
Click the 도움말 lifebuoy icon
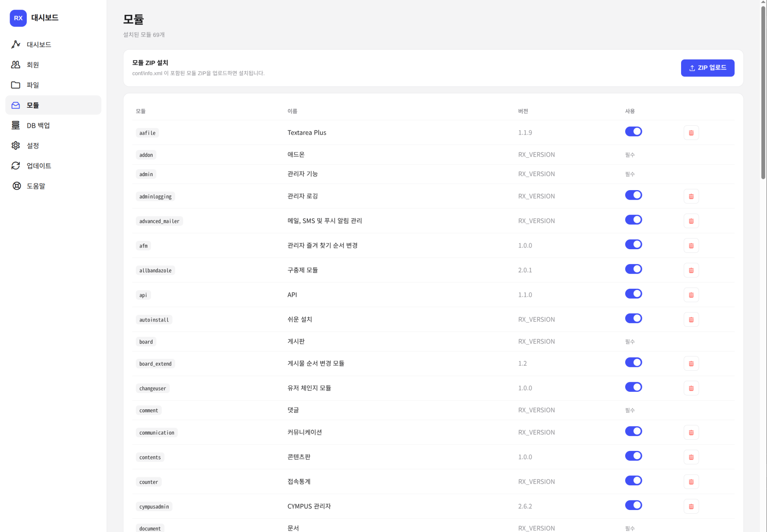pyautogui.click(x=16, y=186)
